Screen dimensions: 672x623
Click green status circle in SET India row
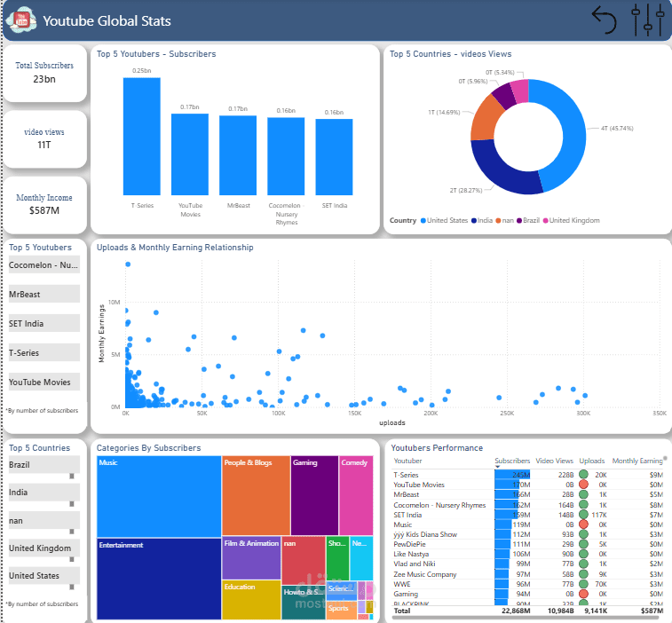click(x=583, y=514)
